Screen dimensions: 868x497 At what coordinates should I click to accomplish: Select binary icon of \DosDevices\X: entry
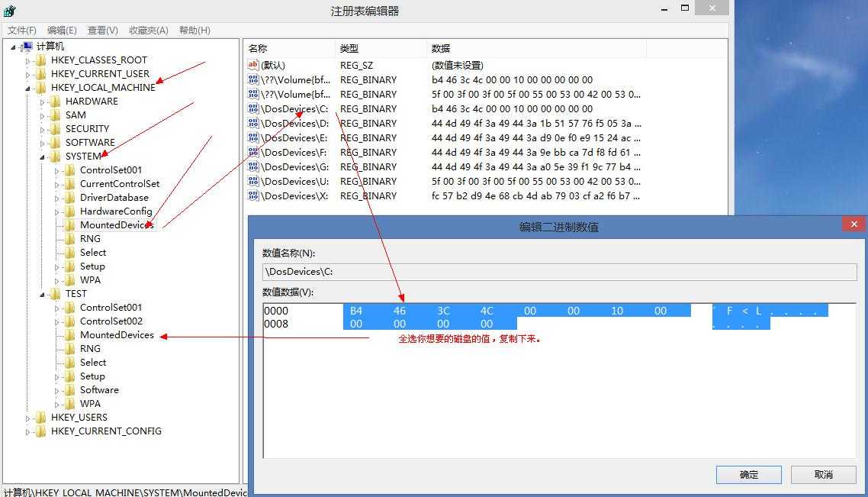(253, 195)
